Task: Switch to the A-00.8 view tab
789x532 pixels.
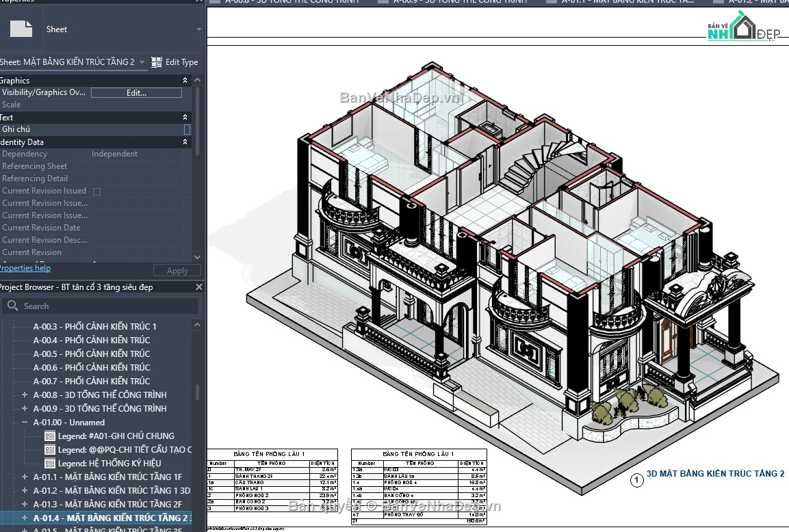Action: click(292, 2)
